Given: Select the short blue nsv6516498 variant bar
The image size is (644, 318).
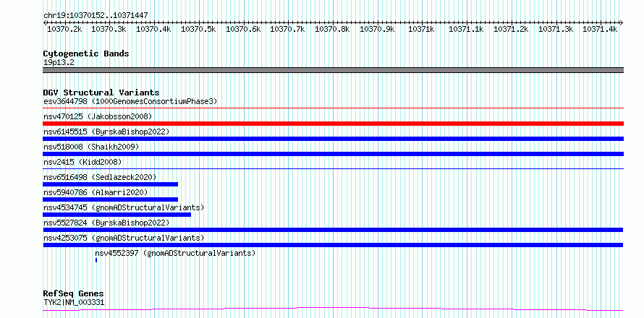Looking at the screenshot, I should coord(111,184).
